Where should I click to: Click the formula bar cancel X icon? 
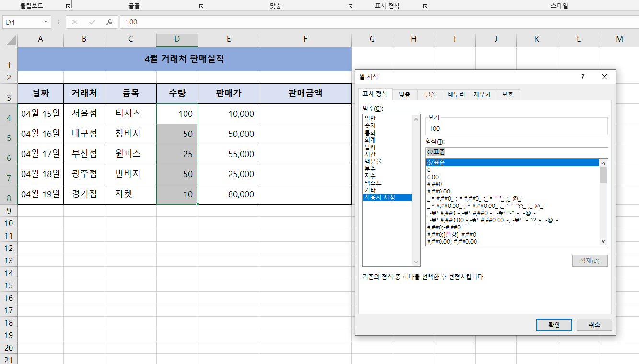pyautogui.click(x=75, y=22)
